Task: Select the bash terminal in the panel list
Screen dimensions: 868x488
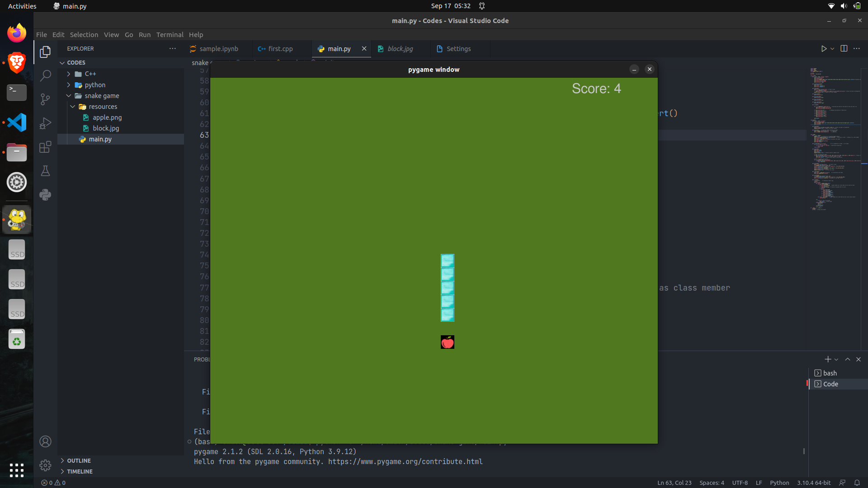Action: click(830, 373)
